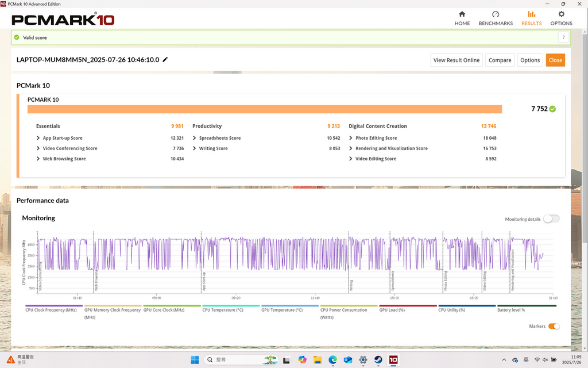
Task: Click the muted volume tray icon
Action: [546, 360]
